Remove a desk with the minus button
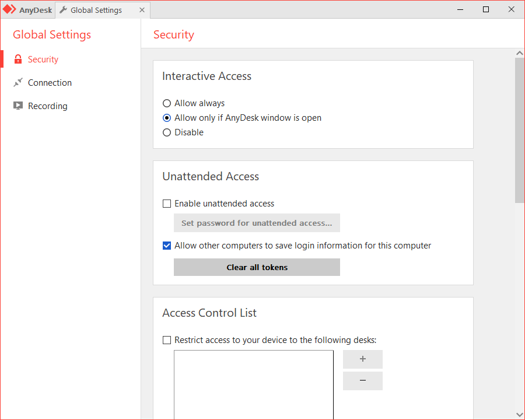Screen dimensions: 525x420 (x=363, y=381)
